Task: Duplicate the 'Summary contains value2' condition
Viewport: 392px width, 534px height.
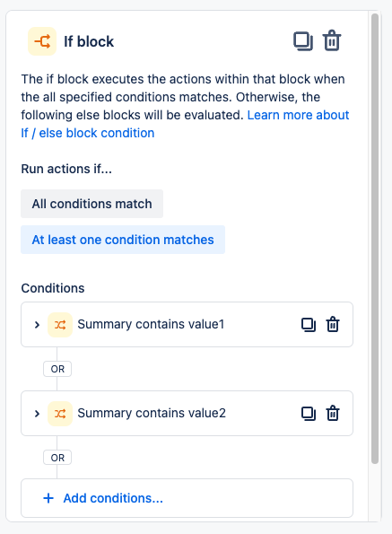Action: tap(309, 414)
